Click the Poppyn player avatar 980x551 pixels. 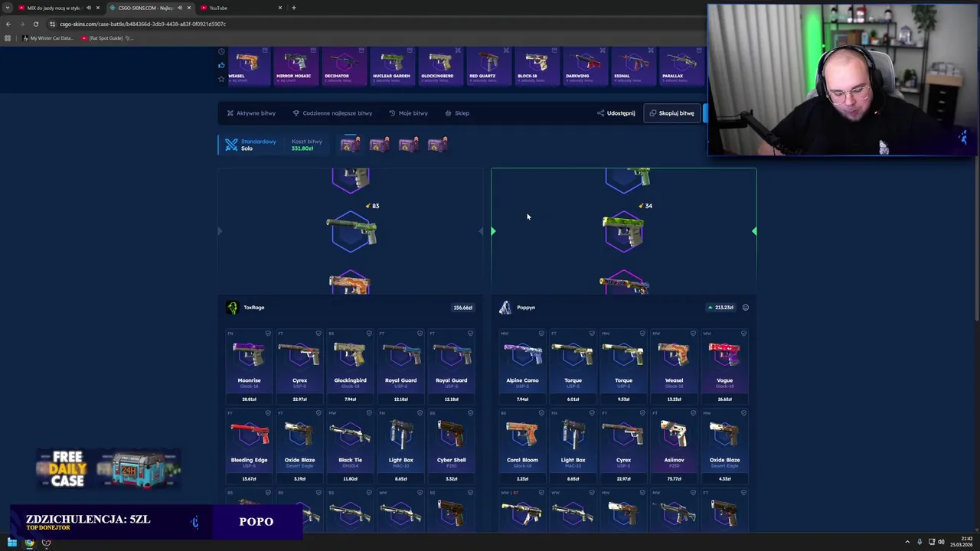click(x=505, y=308)
